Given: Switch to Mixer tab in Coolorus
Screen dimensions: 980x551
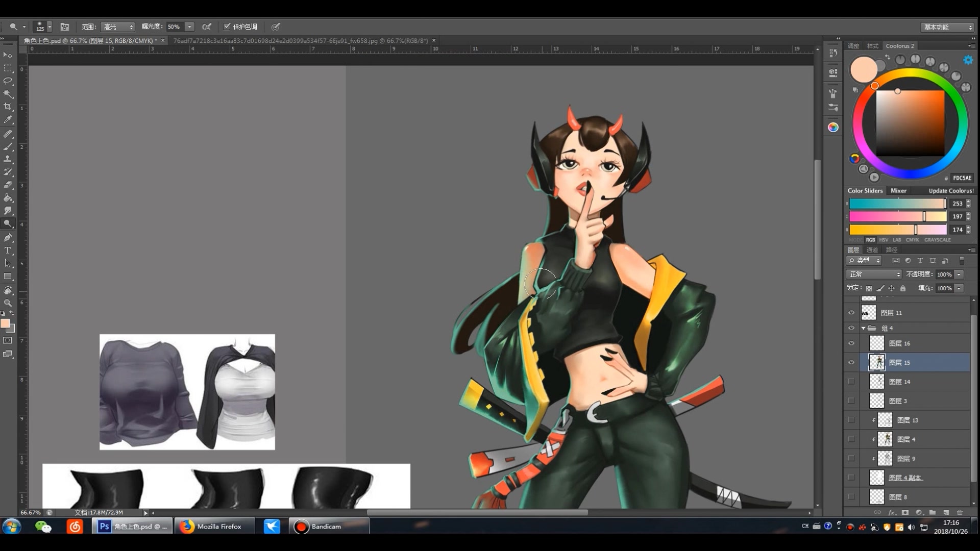Looking at the screenshot, I should (x=898, y=191).
